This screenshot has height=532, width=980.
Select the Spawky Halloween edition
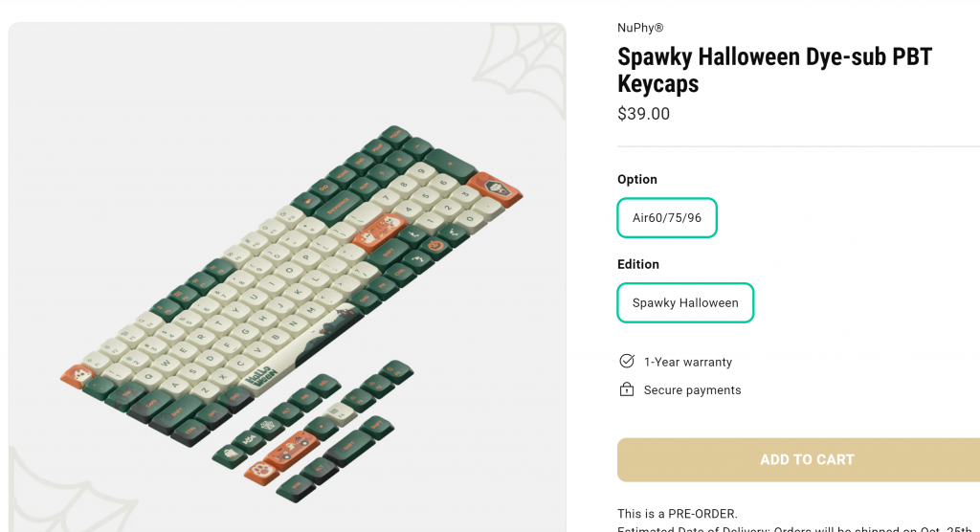(685, 302)
